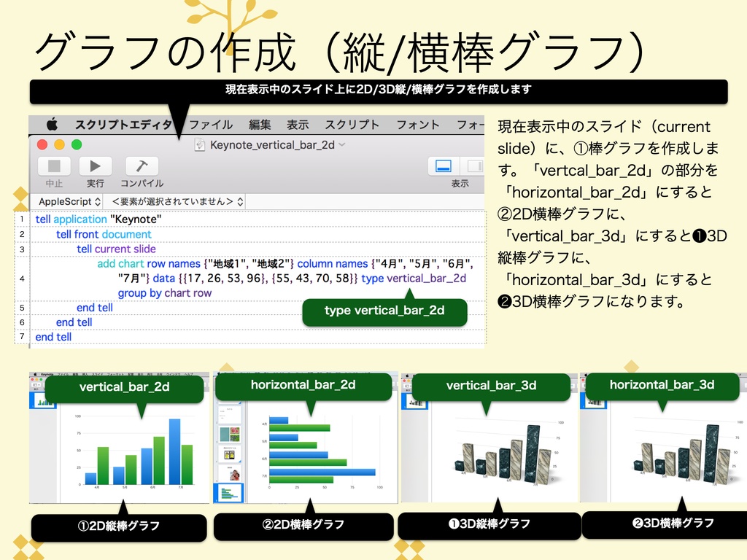Open the 編集 menu
Image resolution: width=747 pixels, height=560 pixels.
[x=260, y=125]
